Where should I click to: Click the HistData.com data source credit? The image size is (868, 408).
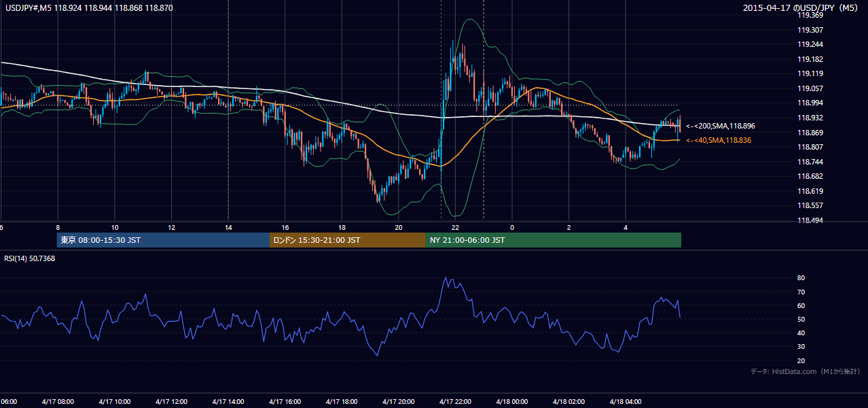pos(806,371)
